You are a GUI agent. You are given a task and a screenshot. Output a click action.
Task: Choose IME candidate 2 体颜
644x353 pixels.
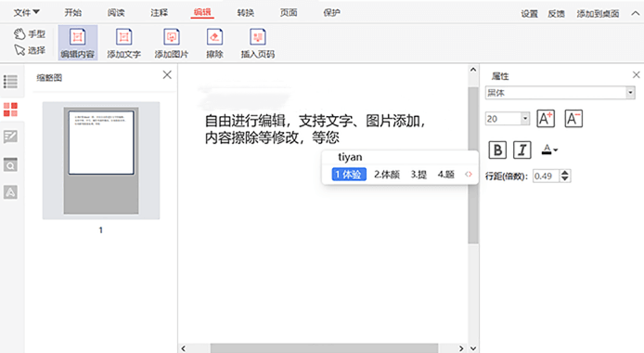point(386,175)
